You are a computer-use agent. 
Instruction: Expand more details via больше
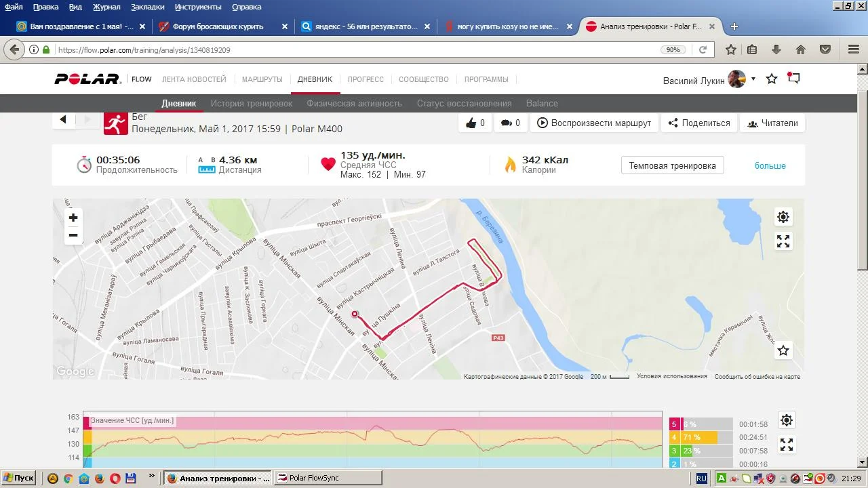770,165
